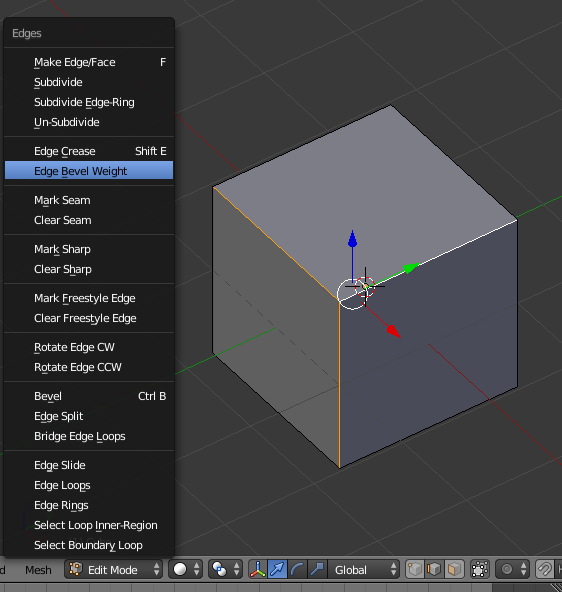Open the Edit Mode dropdown

click(x=113, y=569)
